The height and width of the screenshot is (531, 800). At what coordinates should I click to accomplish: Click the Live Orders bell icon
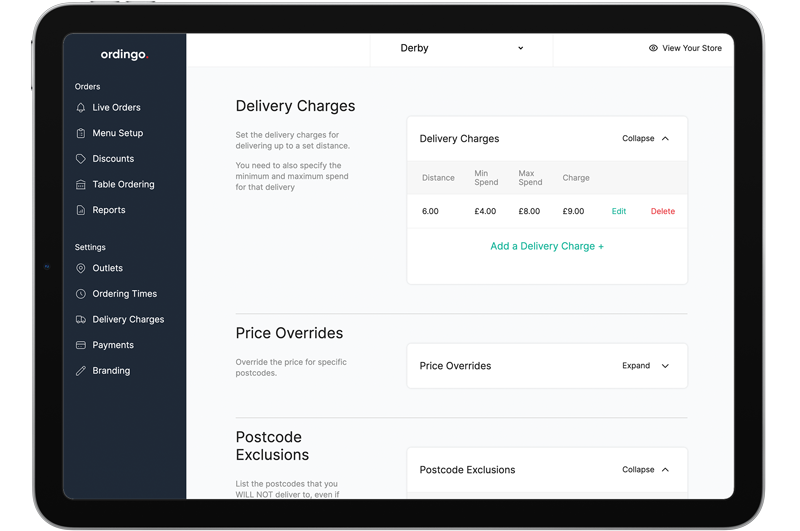81,108
